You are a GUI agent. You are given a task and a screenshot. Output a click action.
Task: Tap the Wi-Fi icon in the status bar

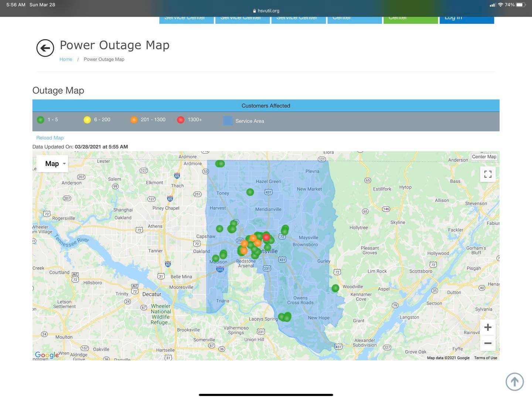[501, 5]
